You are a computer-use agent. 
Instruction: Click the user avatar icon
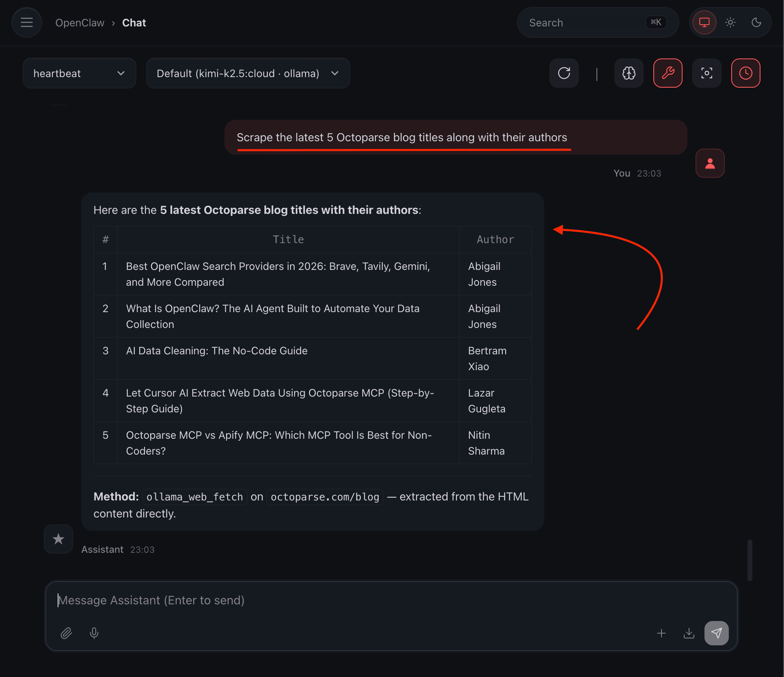click(x=710, y=163)
